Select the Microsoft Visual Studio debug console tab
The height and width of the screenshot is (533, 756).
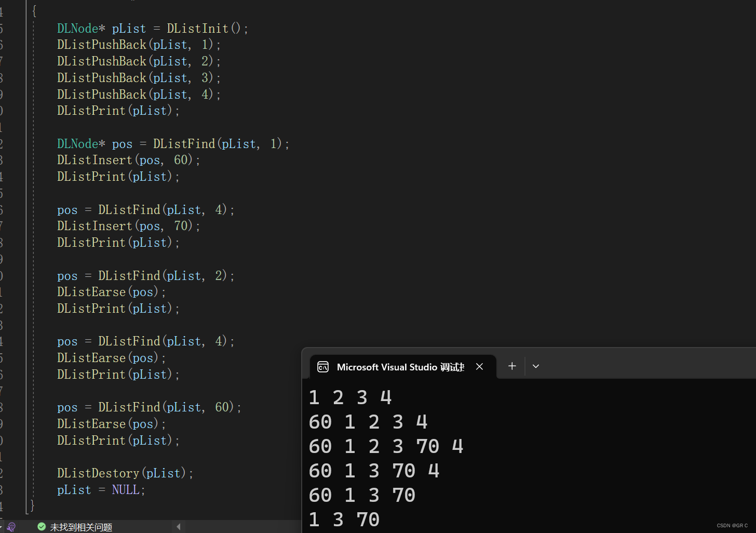point(403,367)
